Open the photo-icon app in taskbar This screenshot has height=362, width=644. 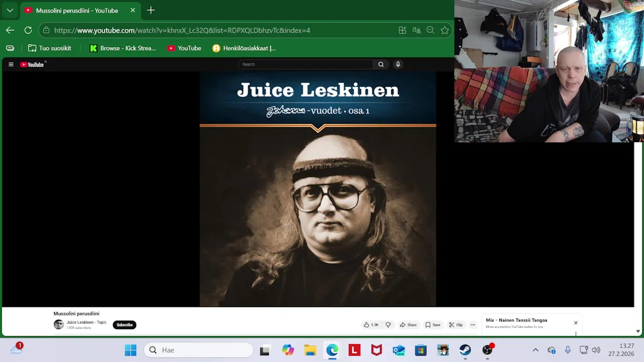(443, 350)
